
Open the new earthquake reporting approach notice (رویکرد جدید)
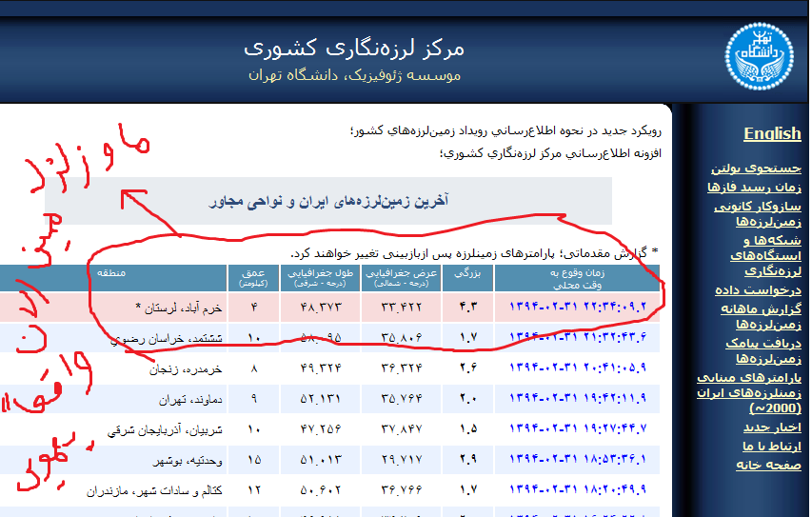505,130
